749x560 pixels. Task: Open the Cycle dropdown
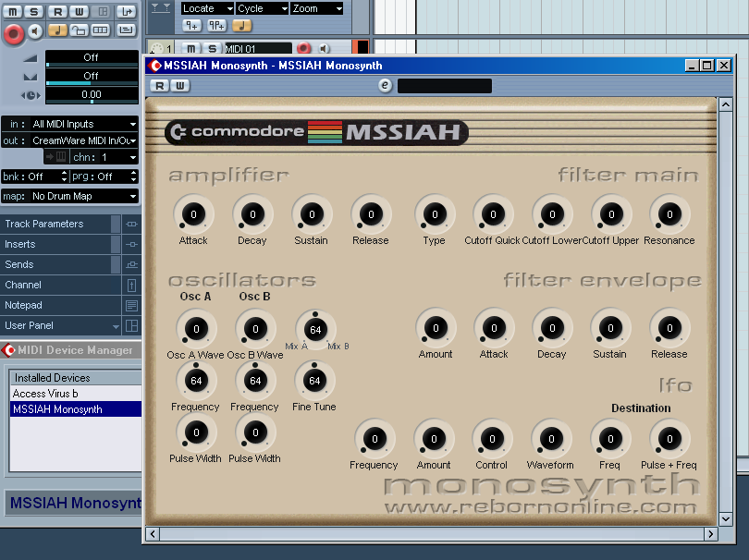pos(262,8)
